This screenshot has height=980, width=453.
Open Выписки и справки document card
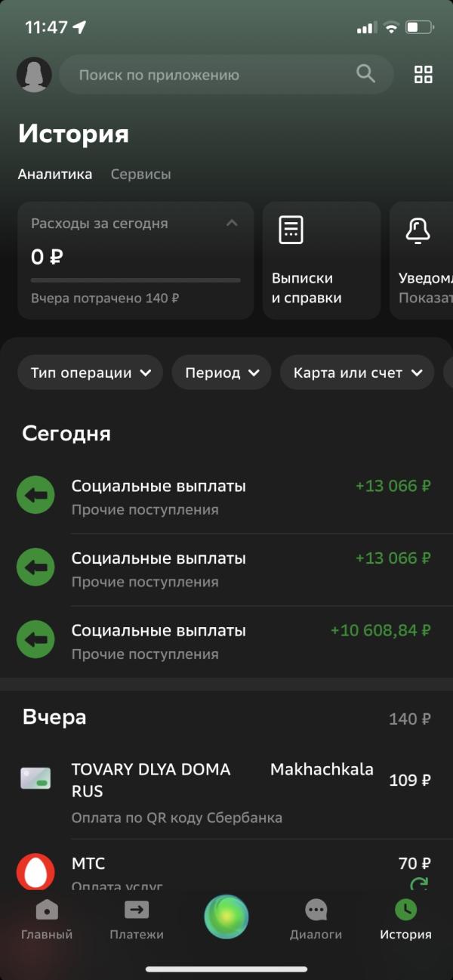322,261
